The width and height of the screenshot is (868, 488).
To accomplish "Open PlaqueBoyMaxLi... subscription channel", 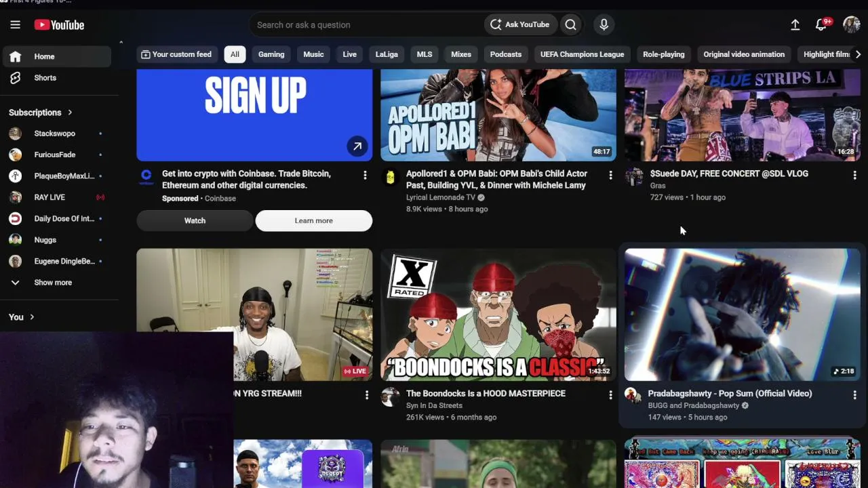I will coord(56,176).
